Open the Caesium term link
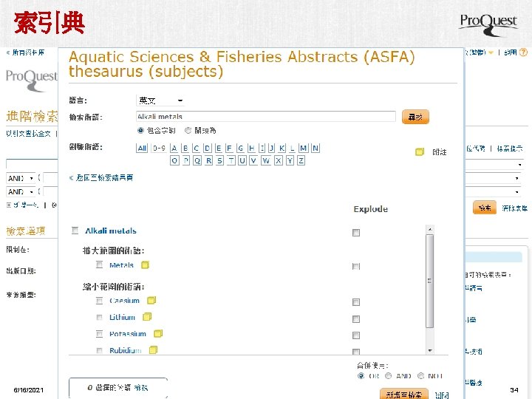This screenshot has width=532, height=399. (125, 301)
